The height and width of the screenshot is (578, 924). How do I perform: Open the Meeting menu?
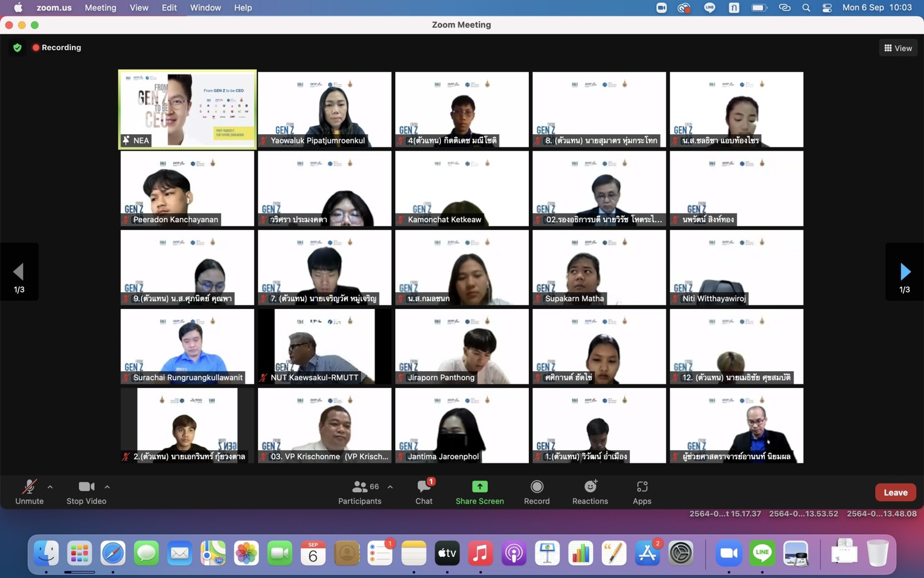tap(101, 8)
